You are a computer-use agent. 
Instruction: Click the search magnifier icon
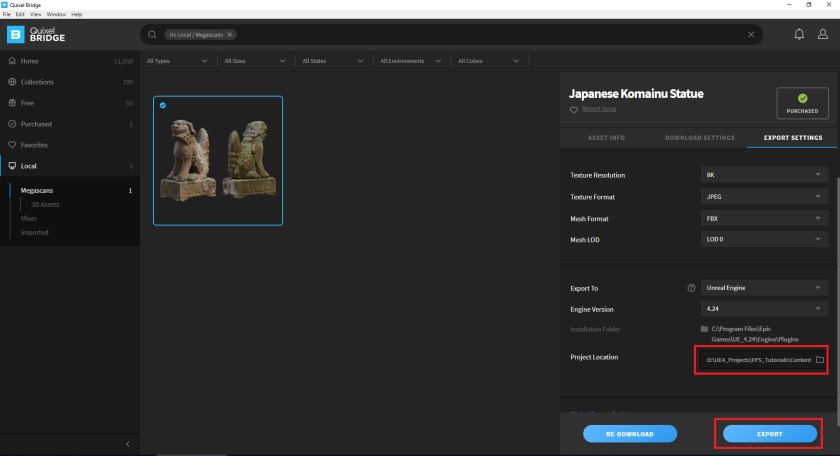point(152,34)
